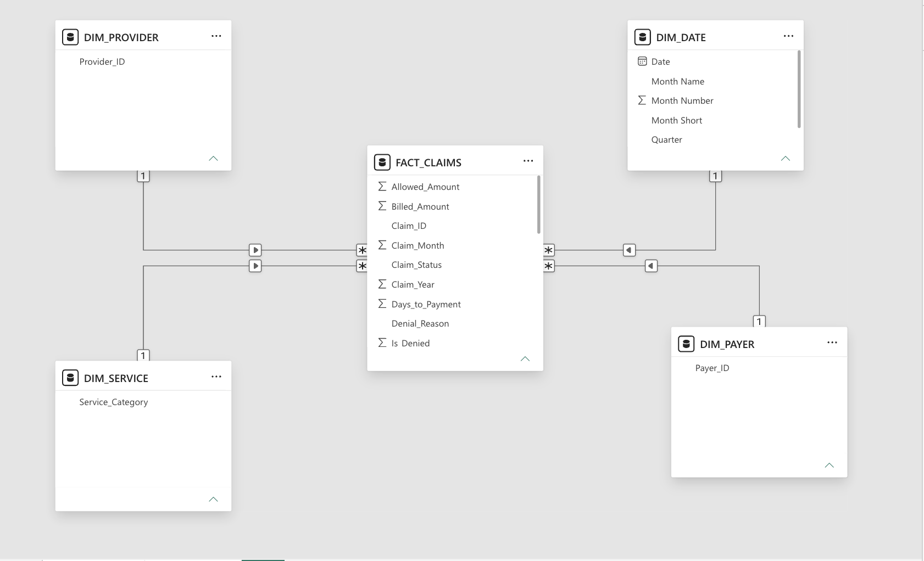
Task: Select filter direction arrow on DIM_SERVICE relationship
Action: pos(255,266)
